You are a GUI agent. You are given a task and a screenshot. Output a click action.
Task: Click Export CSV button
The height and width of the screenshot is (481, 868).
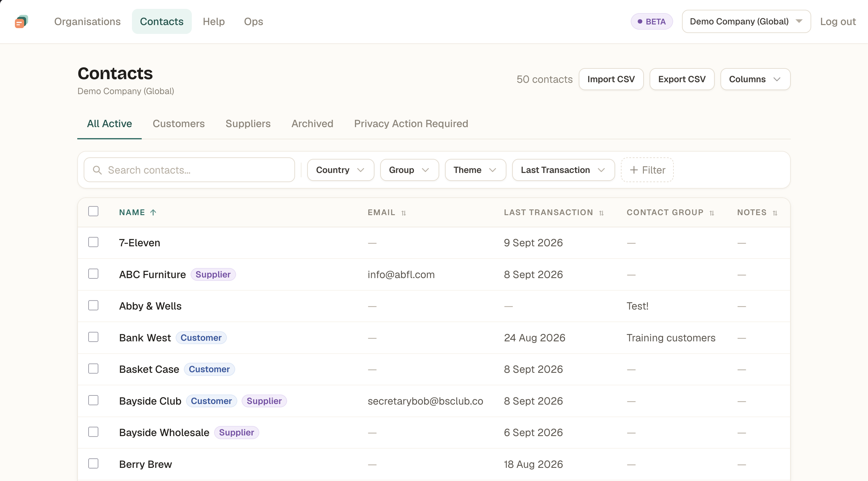[x=682, y=79]
